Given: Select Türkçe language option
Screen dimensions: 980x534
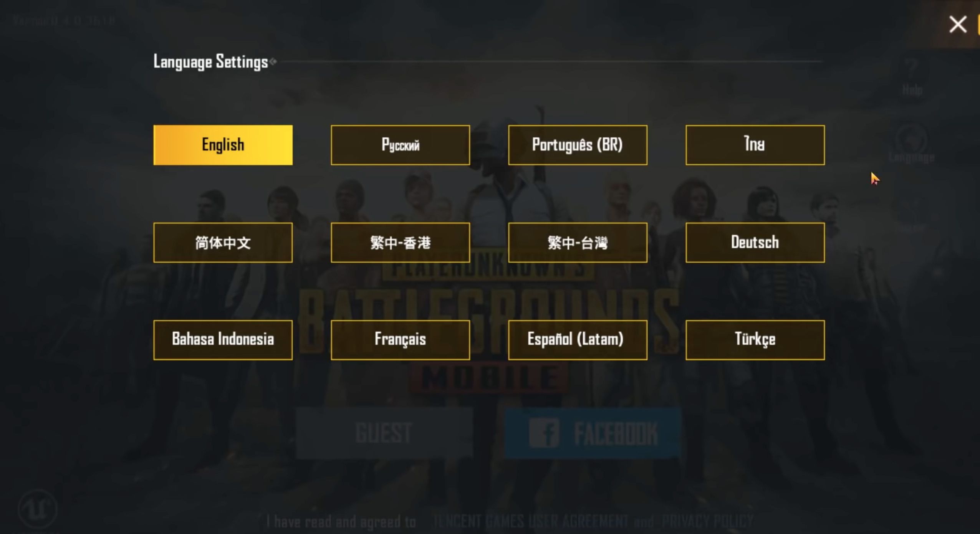Looking at the screenshot, I should click(755, 339).
